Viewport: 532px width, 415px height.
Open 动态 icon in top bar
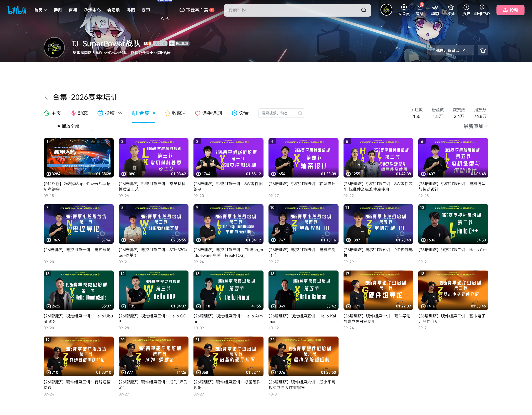pyautogui.click(x=435, y=10)
